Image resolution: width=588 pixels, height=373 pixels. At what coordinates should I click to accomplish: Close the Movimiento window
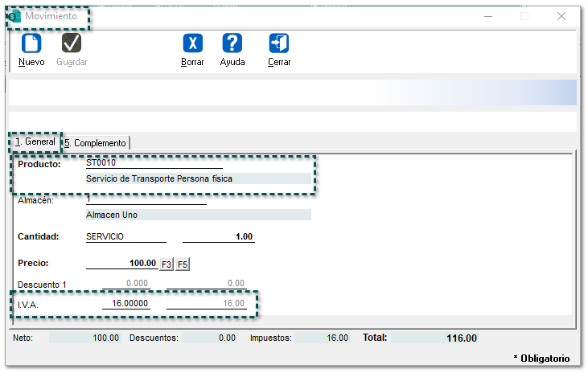point(561,17)
